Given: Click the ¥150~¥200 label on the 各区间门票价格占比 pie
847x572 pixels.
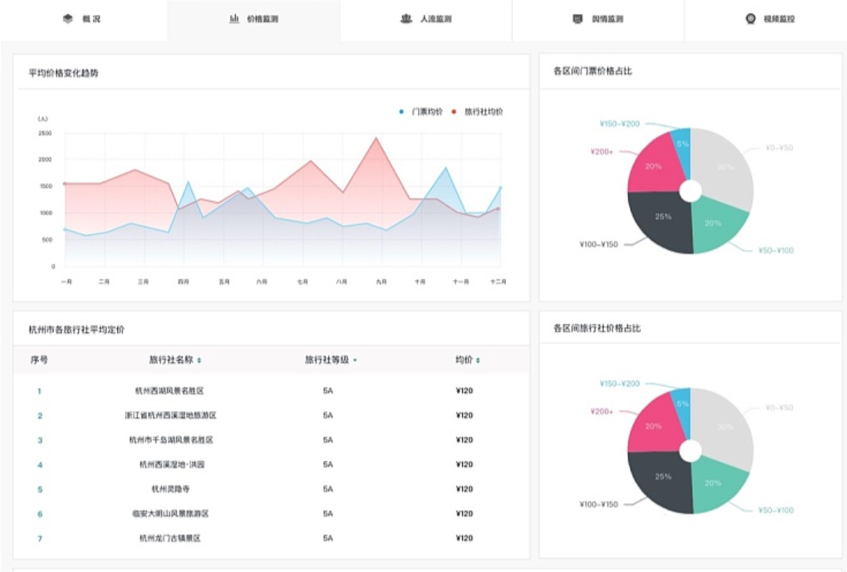Looking at the screenshot, I should point(619,124).
